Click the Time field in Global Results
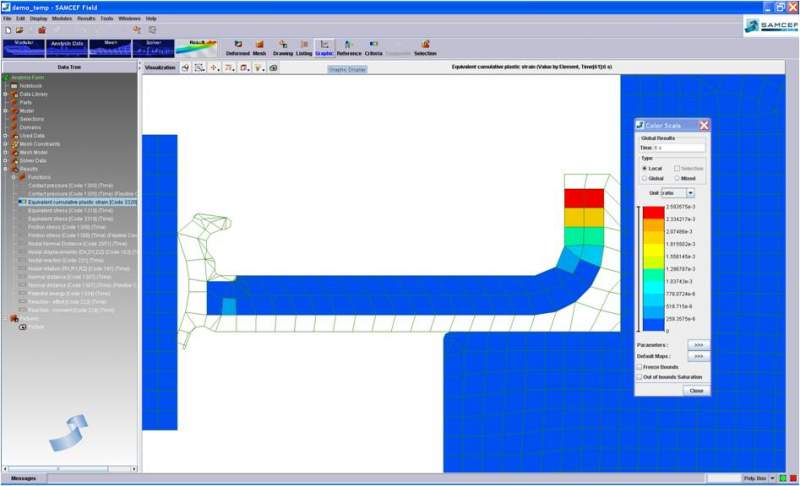800x486 pixels. (x=679, y=148)
